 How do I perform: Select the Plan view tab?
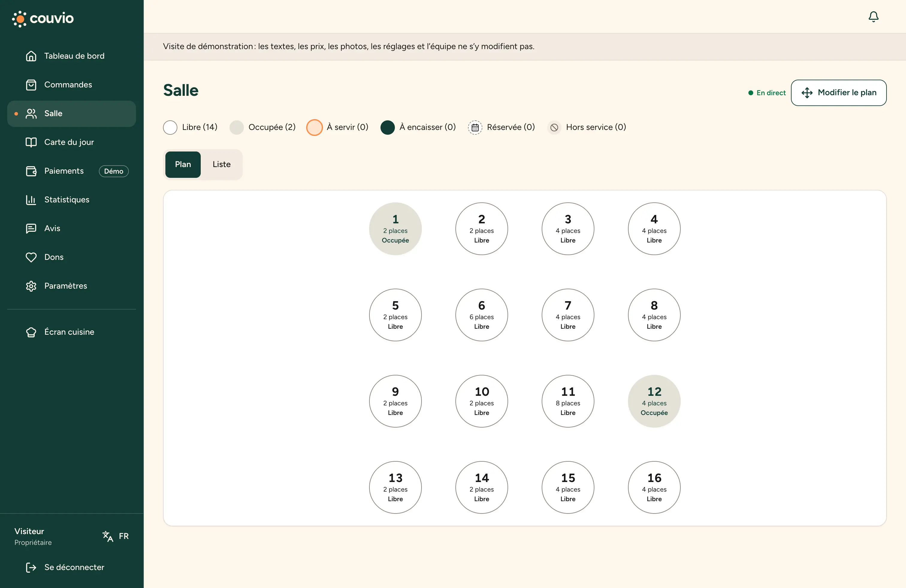(183, 164)
